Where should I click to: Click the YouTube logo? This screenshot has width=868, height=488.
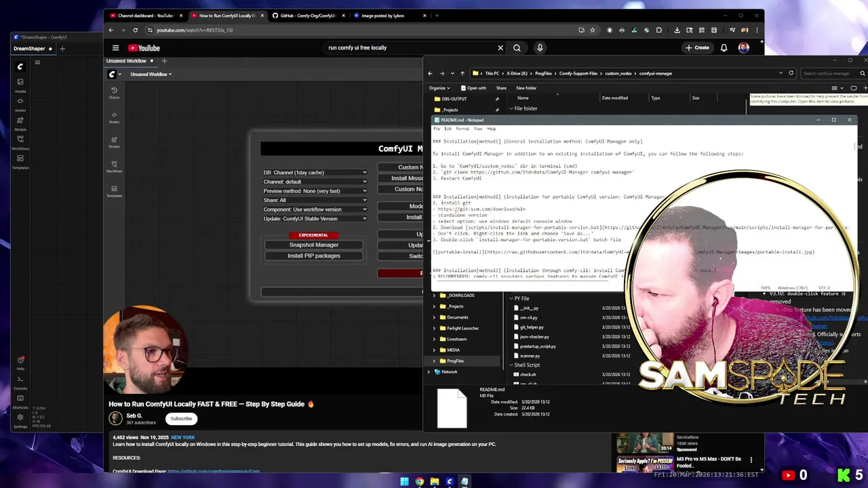pyautogui.click(x=144, y=48)
